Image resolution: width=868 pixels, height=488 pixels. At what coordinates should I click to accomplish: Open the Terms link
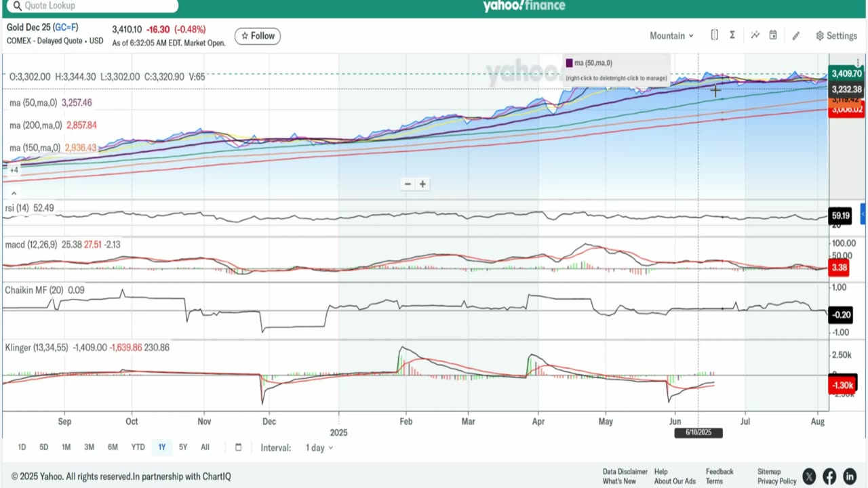[714, 481]
